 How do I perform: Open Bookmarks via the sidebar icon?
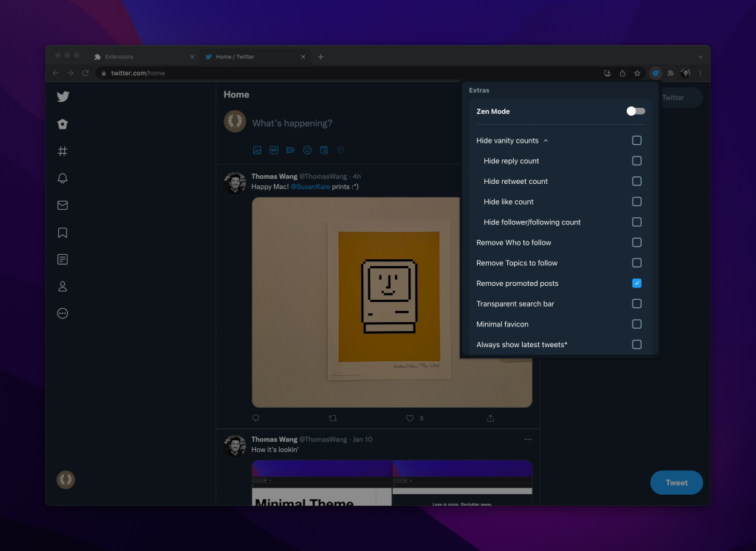[63, 233]
